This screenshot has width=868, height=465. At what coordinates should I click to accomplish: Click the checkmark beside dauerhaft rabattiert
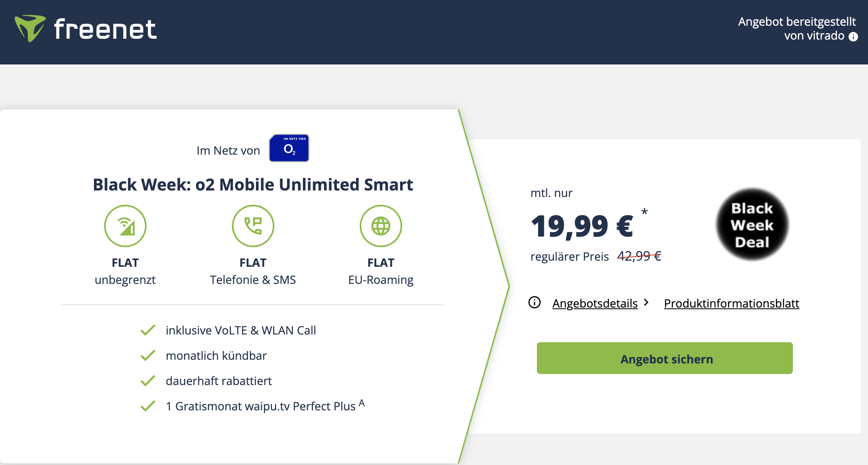[149, 380]
